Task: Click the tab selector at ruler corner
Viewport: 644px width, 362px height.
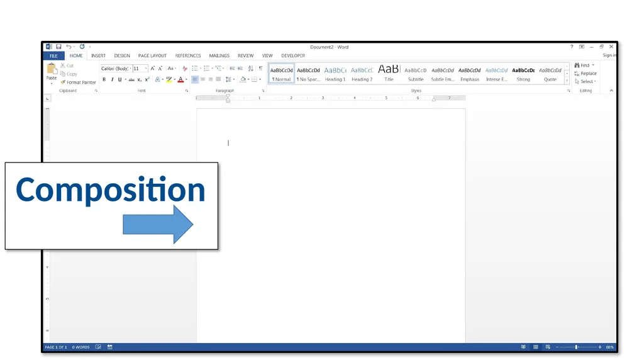Action: (47, 99)
